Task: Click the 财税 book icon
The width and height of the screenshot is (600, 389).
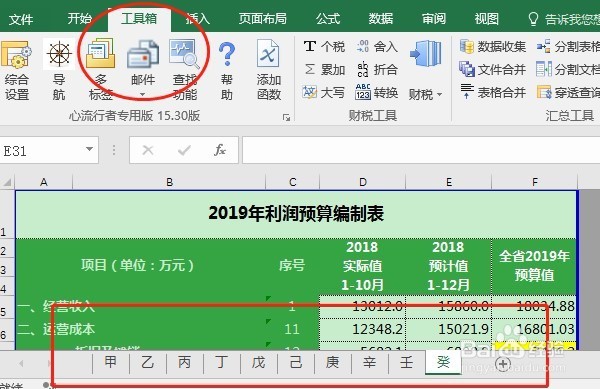Action: click(x=426, y=54)
